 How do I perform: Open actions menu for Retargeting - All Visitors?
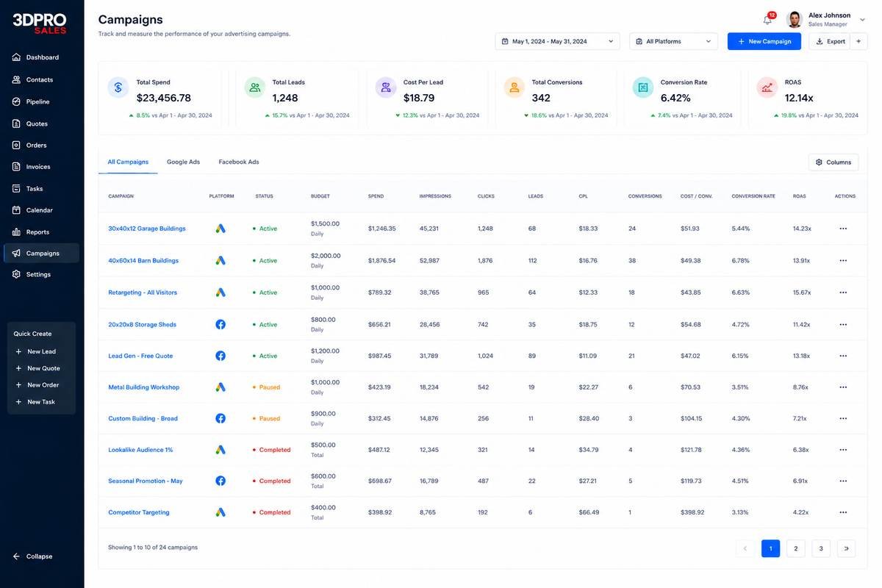click(x=843, y=293)
